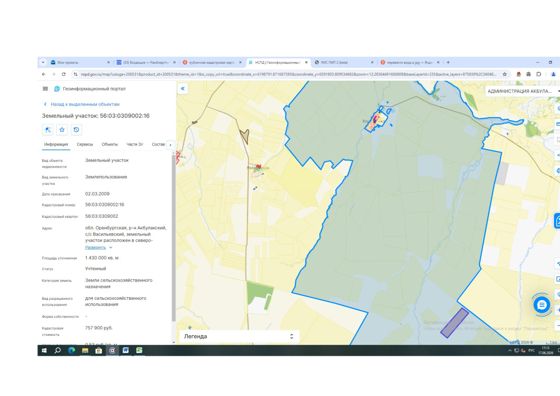Screen dimensions: 560x396
Task: Click the purple rectangular parcel on the map
Action: tap(454, 323)
